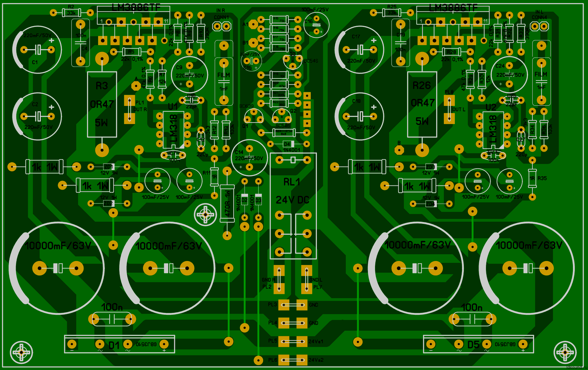Click the R33 390R resistor

coord(521,33)
